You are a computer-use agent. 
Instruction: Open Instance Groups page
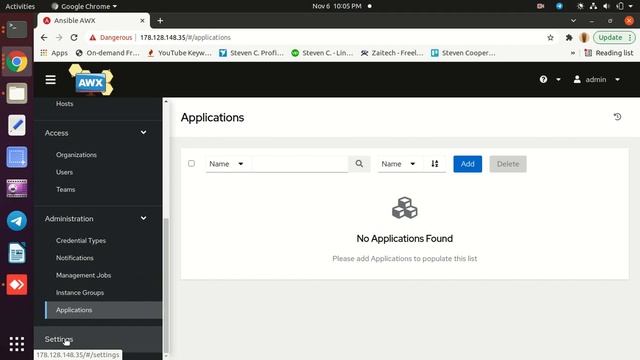tap(80, 293)
